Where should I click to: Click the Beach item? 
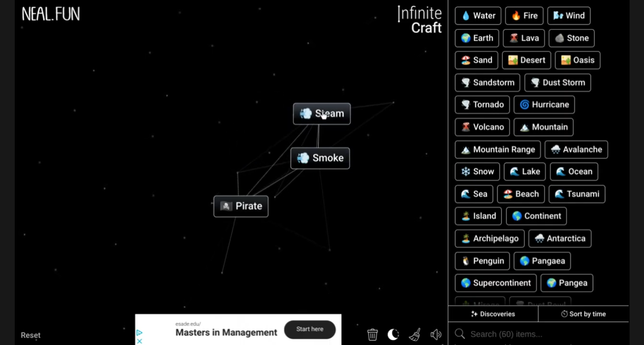[x=521, y=194]
